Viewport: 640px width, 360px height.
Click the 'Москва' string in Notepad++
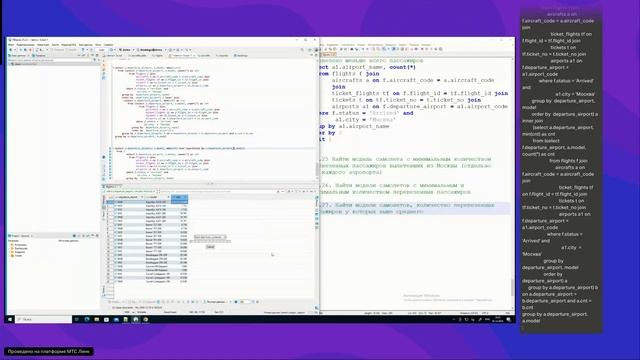tap(383, 120)
